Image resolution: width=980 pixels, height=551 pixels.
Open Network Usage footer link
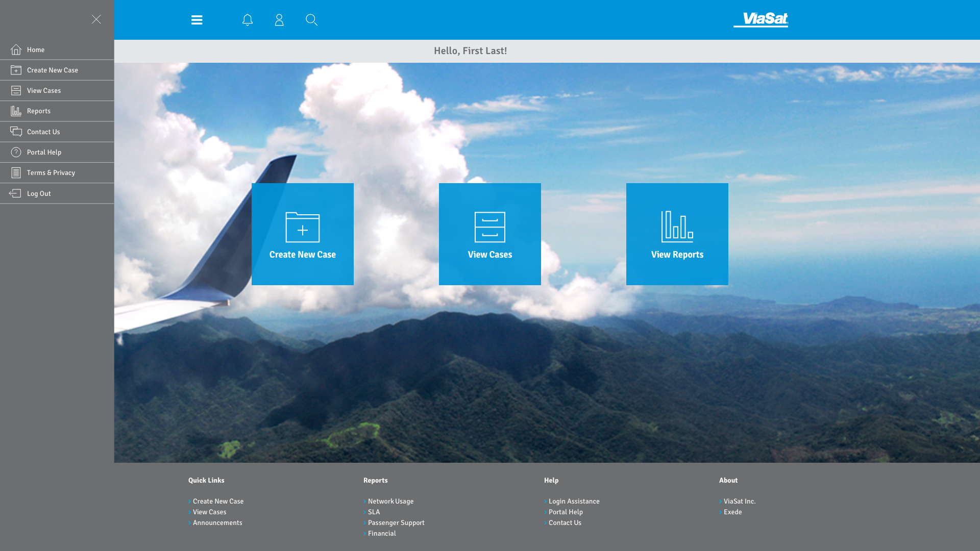390,502
